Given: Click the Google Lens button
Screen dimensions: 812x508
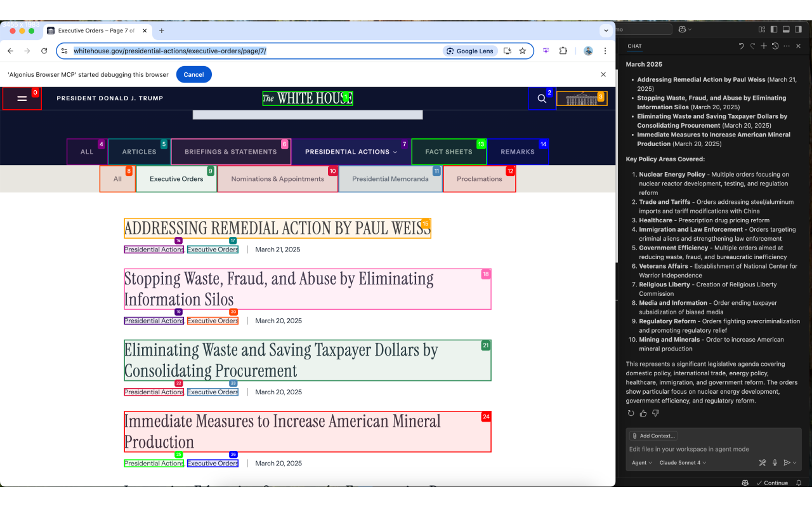Looking at the screenshot, I should (x=470, y=51).
